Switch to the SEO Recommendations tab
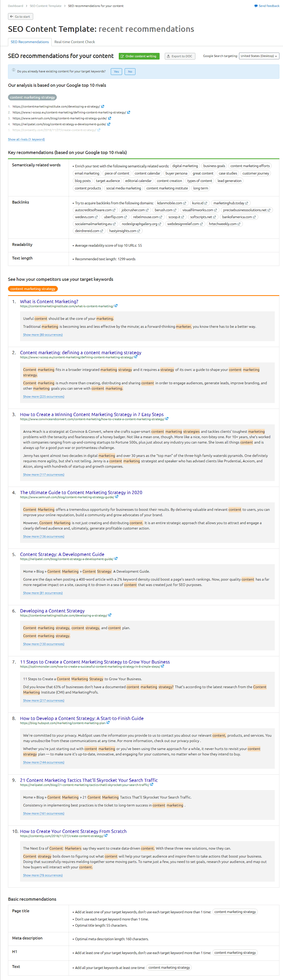The width and height of the screenshot is (283, 980). point(30,42)
